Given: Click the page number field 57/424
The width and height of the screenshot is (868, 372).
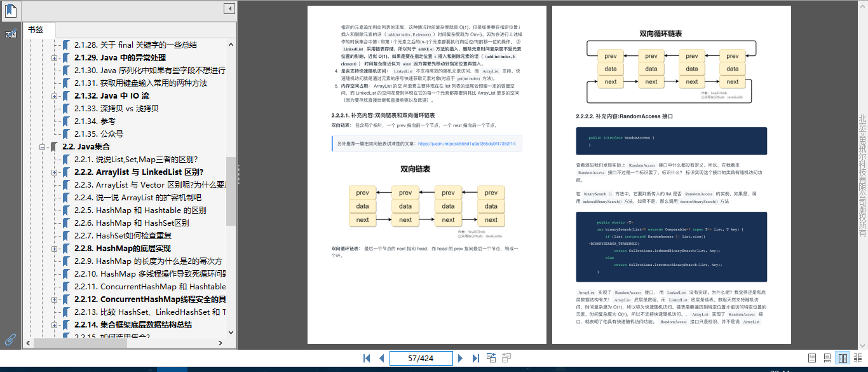Looking at the screenshot, I should pyautogui.click(x=421, y=359).
